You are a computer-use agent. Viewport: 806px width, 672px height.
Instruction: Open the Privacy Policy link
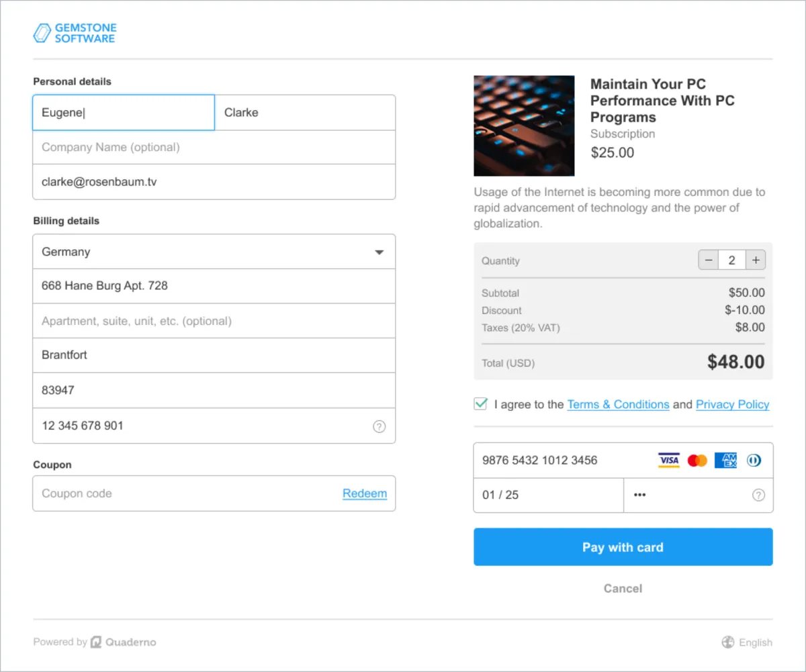pos(732,404)
